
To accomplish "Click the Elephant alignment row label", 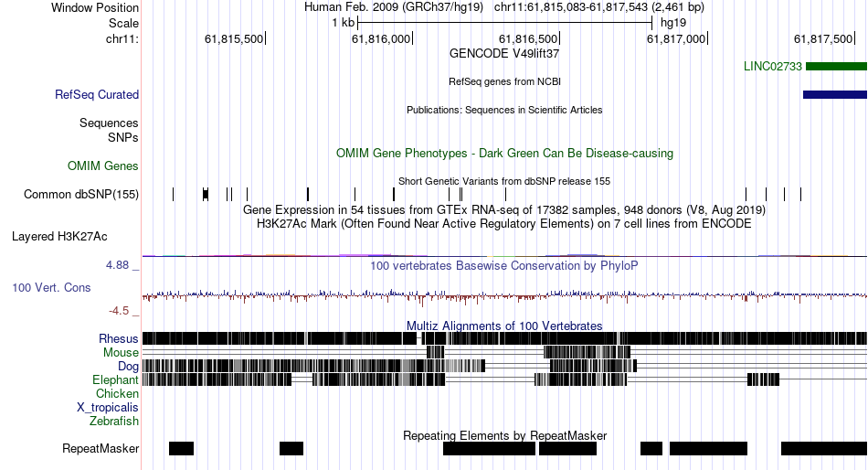I will (115, 379).
